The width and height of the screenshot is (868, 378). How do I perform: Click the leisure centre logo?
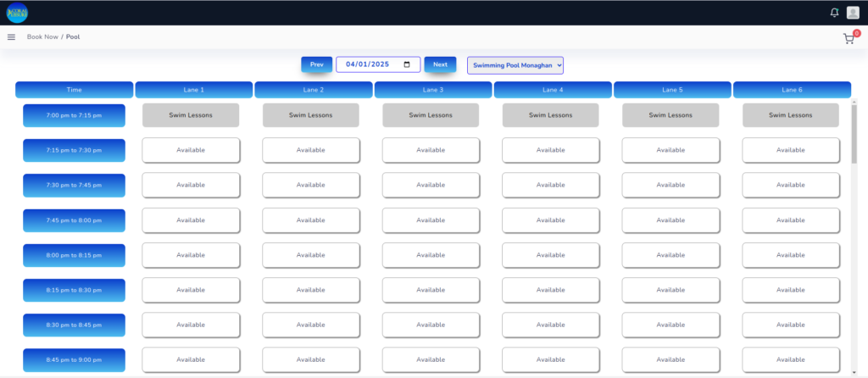[x=17, y=12]
